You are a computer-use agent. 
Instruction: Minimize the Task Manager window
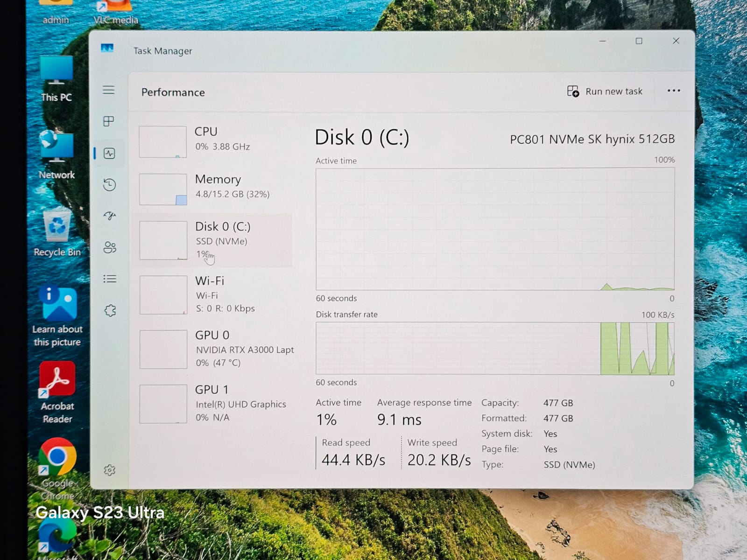point(602,41)
